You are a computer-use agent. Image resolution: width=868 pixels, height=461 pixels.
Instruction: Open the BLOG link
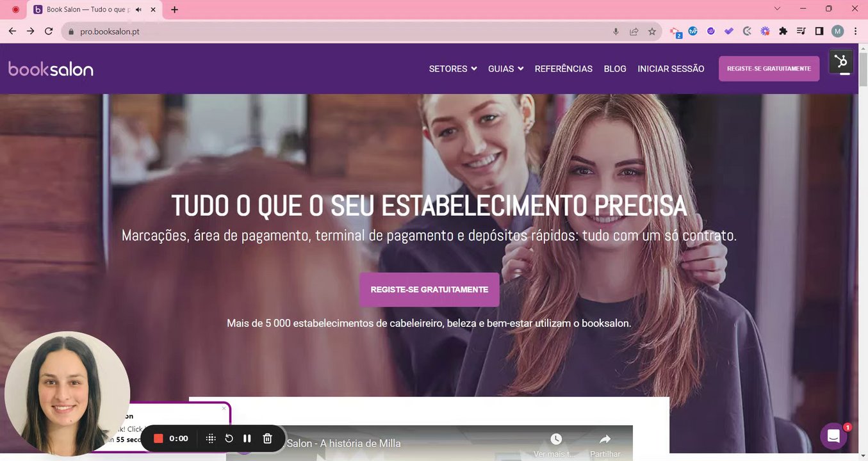point(615,69)
